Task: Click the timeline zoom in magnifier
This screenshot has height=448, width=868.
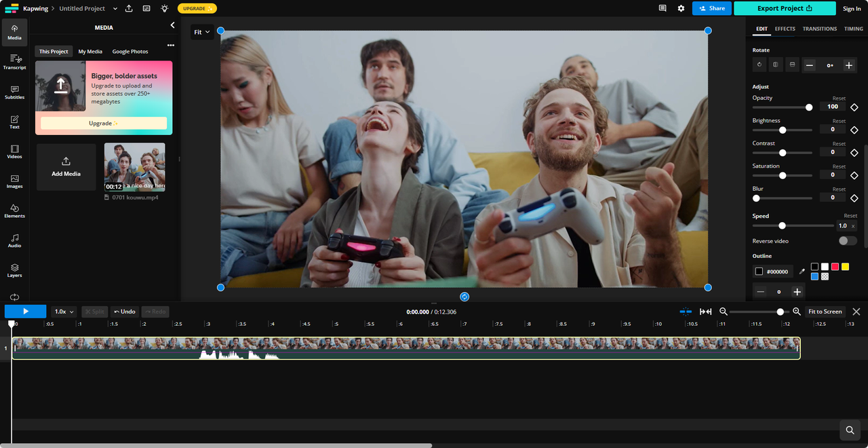Action: (797, 312)
